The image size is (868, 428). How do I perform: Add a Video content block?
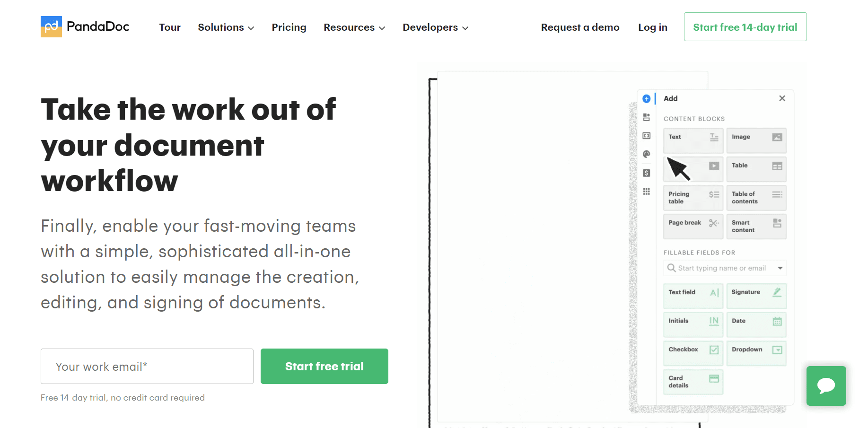693,169
